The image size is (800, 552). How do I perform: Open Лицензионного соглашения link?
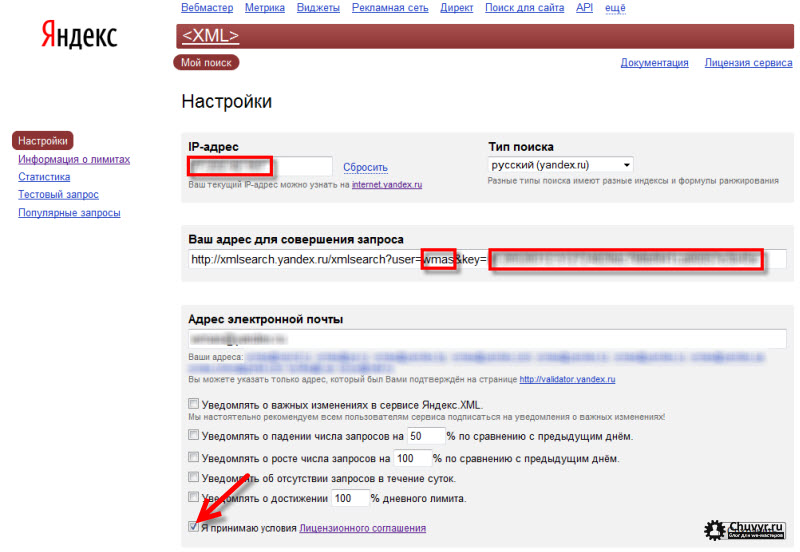tap(362, 528)
